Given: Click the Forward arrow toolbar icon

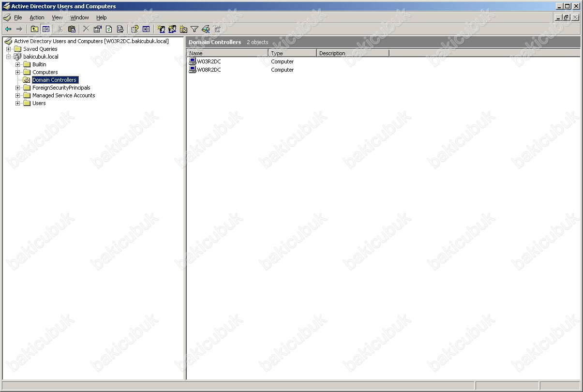Looking at the screenshot, I should coord(19,29).
